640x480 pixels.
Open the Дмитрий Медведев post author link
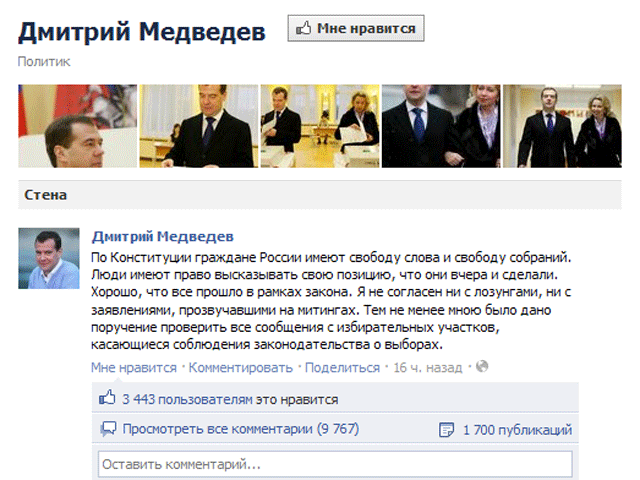click(162, 236)
